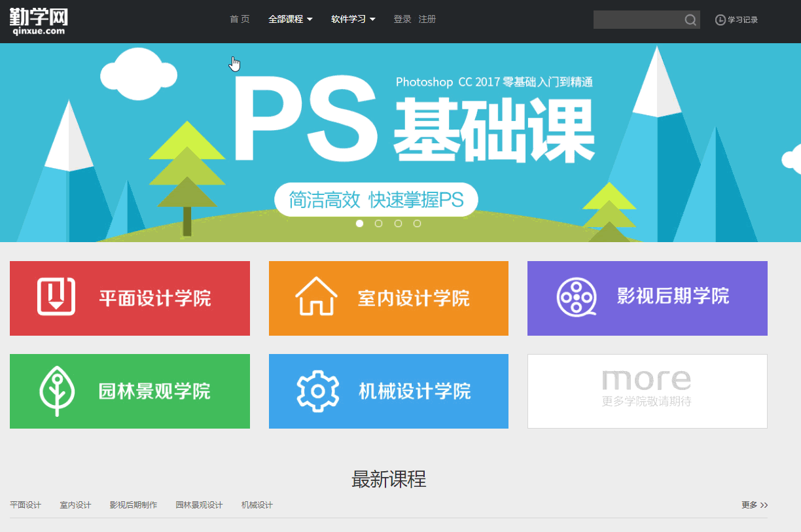Go to 首页 in navigation bar

pyautogui.click(x=240, y=20)
